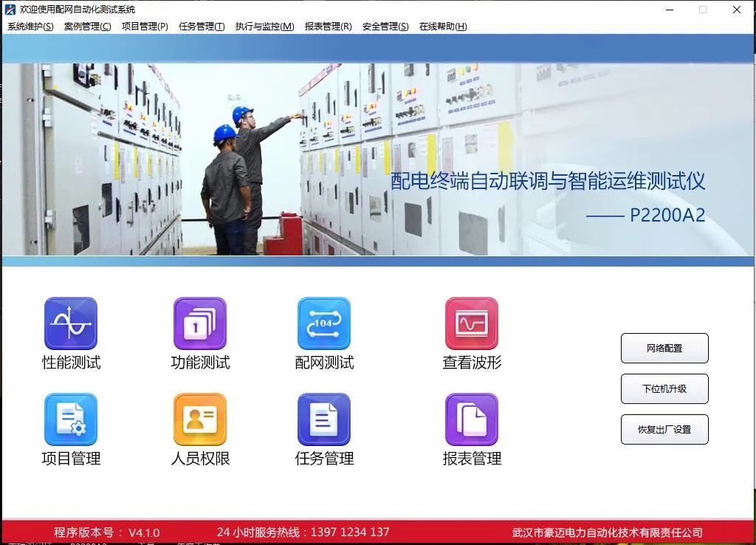756x545 pixels.
Task: Open the 任务管理 task management icon
Action: (x=323, y=419)
